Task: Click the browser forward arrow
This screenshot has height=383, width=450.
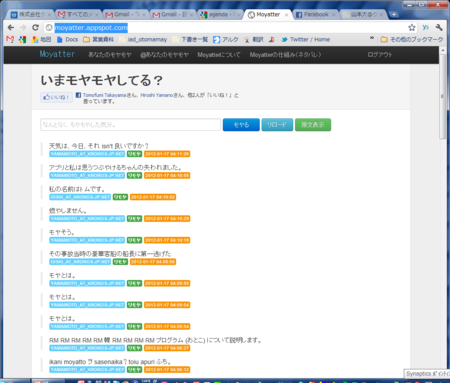Action: click(23, 28)
